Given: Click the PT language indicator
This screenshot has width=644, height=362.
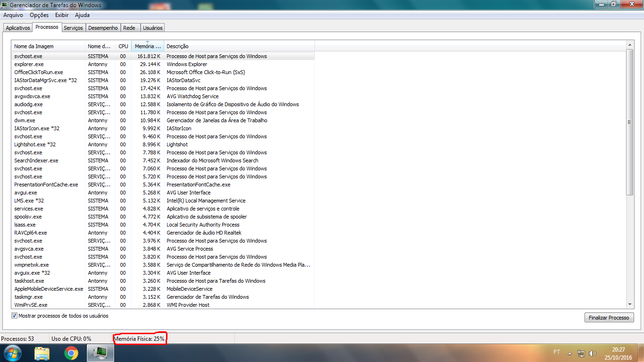Looking at the screenshot, I should (557, 352).
